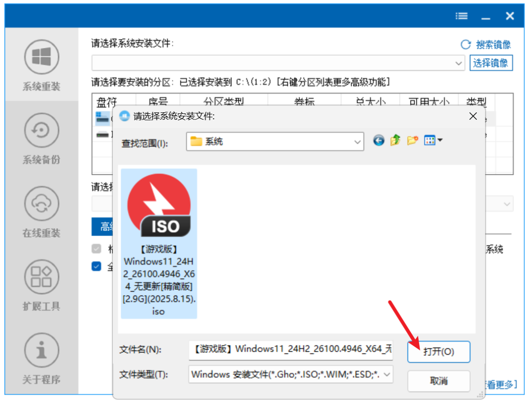Open the hamburger menu in title bar
The height and width of the screenshot is (411, 532).
[x=462, y=16]
